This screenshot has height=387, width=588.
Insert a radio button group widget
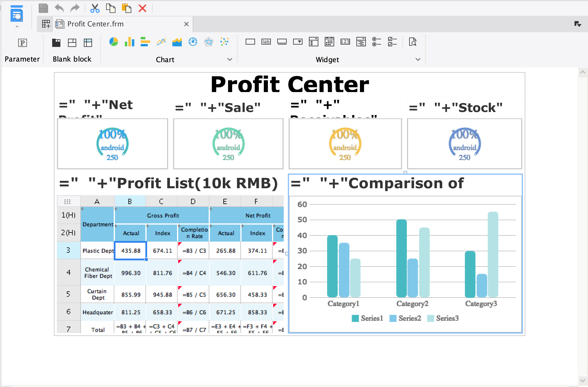pyautogui.click(x=377, y=42)
